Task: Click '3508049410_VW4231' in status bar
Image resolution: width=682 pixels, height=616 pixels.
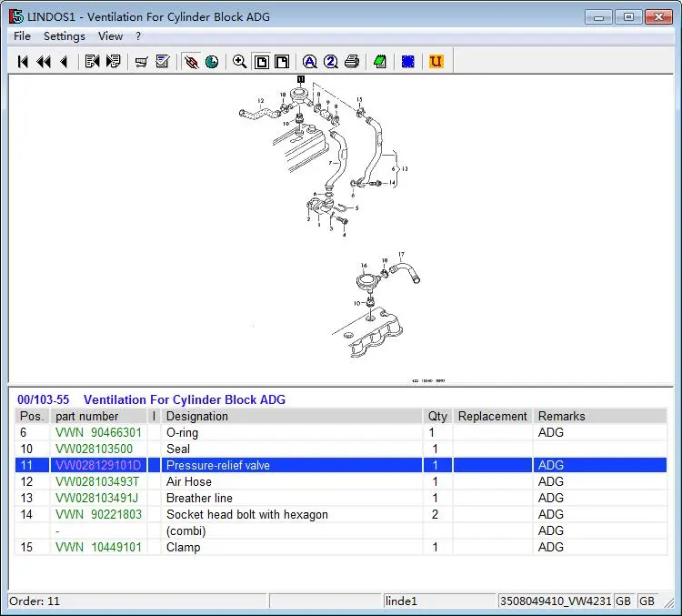Action: point(556,601)
